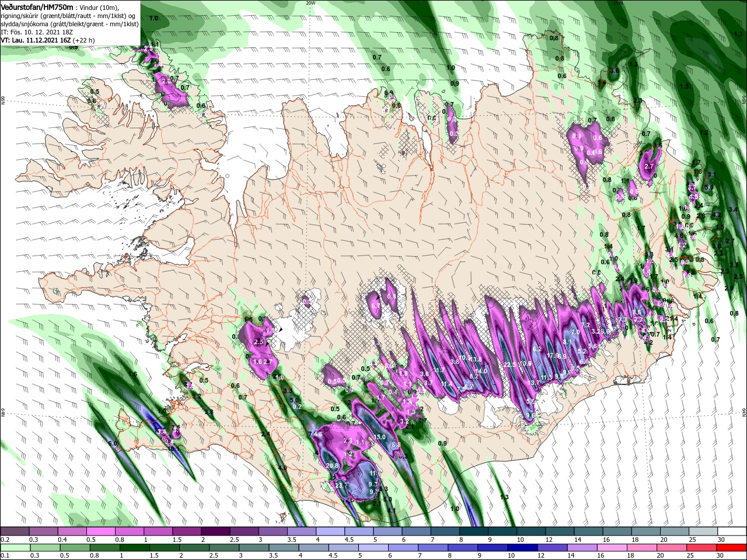Click the 'IT: Fös. 10. 12. 2021 18Z' line

[37, 32]
